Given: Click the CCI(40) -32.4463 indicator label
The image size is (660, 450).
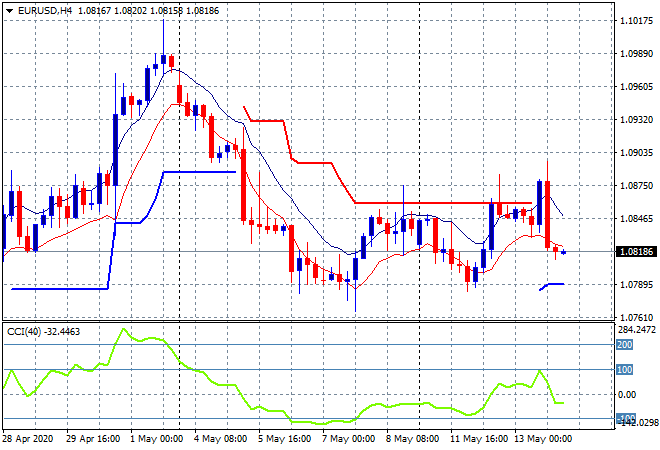Looking at the screenshot, I should click(44, 332).
